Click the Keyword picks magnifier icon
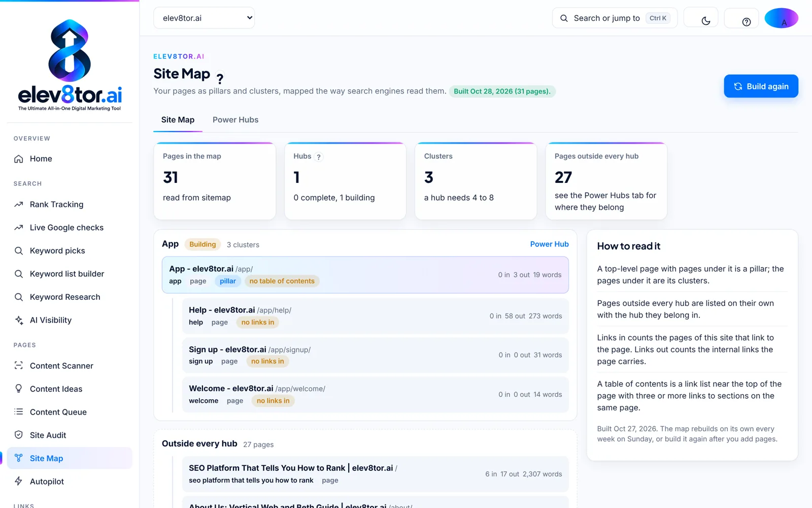The height and width of the screenshot is (508, 812). coord(19,251)
